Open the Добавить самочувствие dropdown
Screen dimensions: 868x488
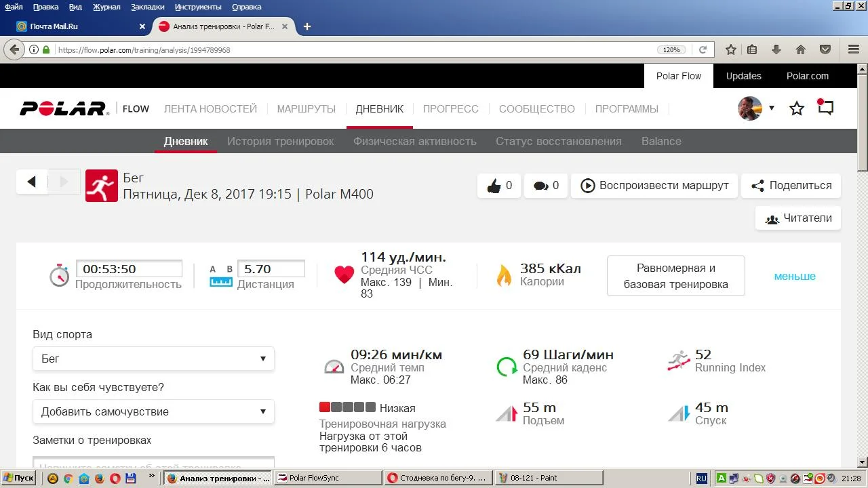(153, 411)
